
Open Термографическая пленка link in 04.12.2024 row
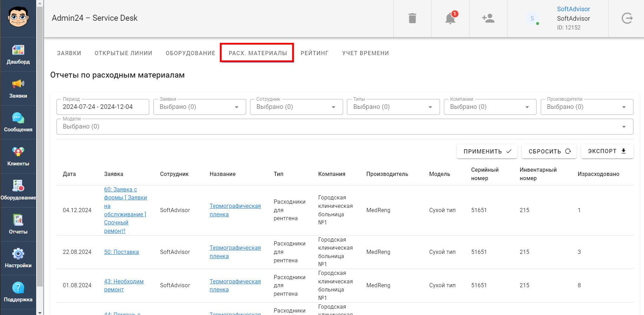pyautogui.click(x=235, y=210)
